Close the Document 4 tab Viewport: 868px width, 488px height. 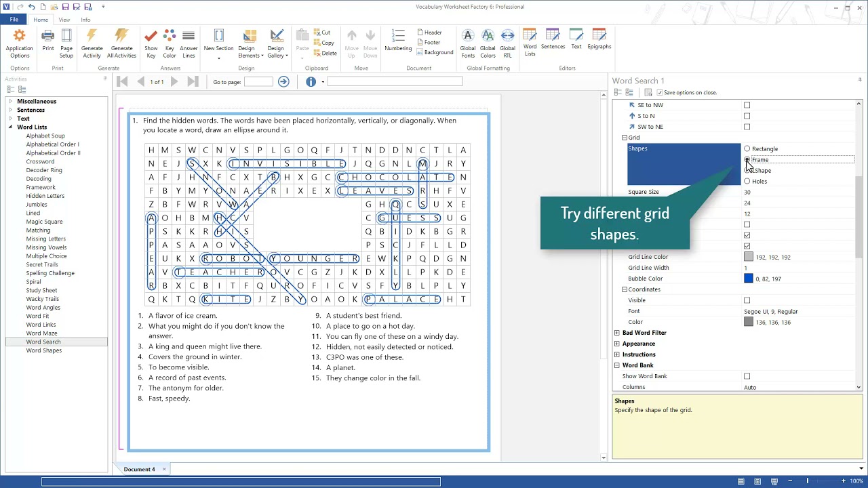click(163, 469)
